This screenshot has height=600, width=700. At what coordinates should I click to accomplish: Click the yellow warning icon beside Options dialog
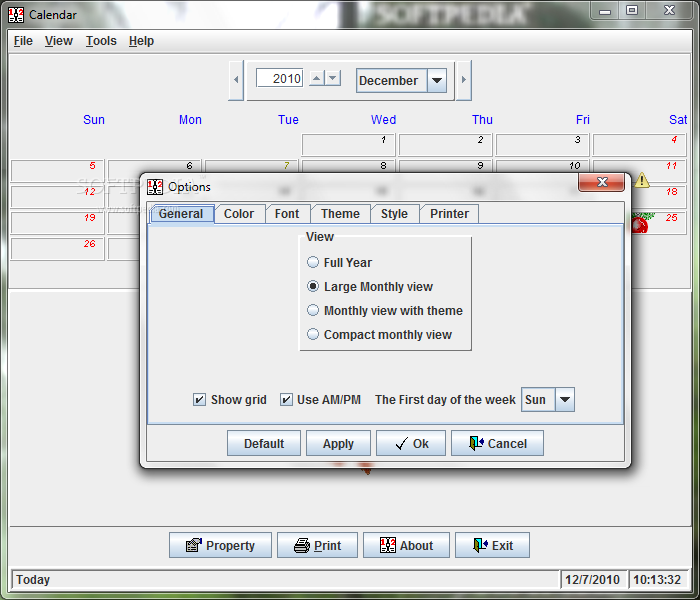tap(642, 180)
